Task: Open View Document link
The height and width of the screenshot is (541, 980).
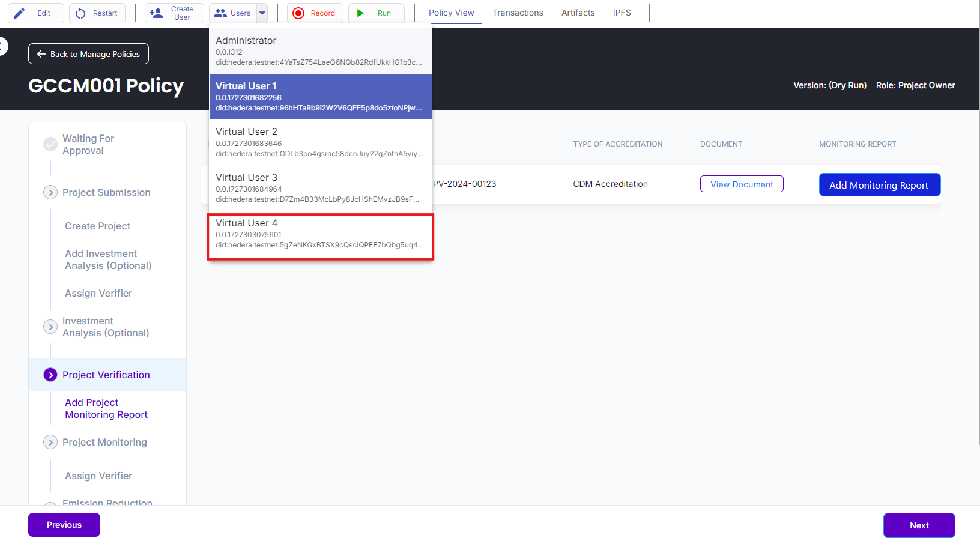Action: 742,184
